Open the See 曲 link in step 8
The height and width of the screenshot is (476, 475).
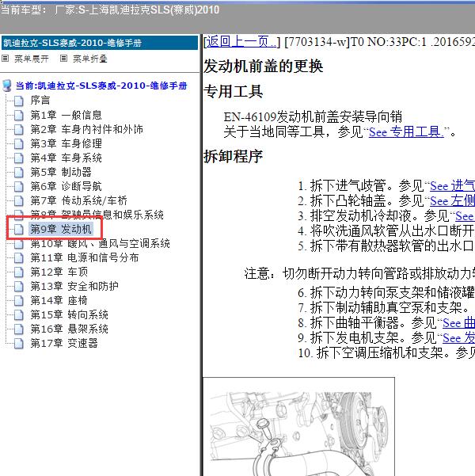pyautogui.click(x=458, y=323)
